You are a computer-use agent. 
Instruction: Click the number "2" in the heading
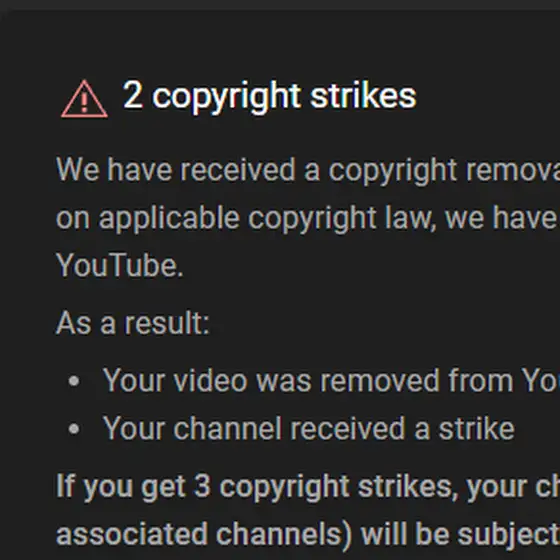[133, 95]
